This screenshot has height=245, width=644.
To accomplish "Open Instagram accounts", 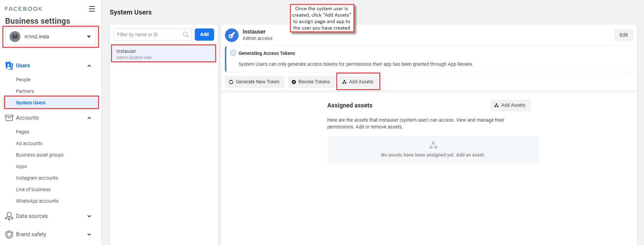I will [37, 178].
